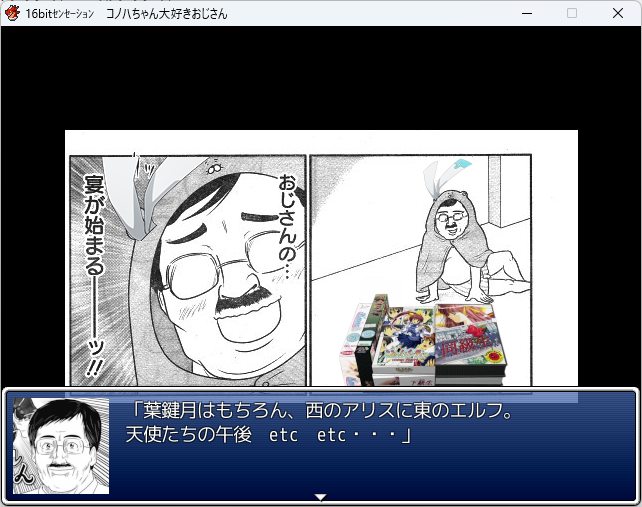The width and height of the screenshot is (642, 507).
Task: Click the dialogue advance arrow indicator
Action: click(320, 497)
